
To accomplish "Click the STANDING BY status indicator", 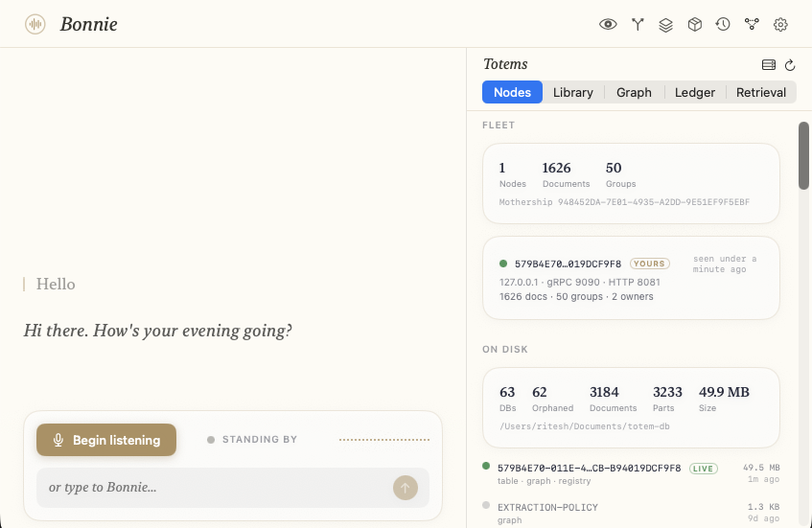I will pos(252,440).
